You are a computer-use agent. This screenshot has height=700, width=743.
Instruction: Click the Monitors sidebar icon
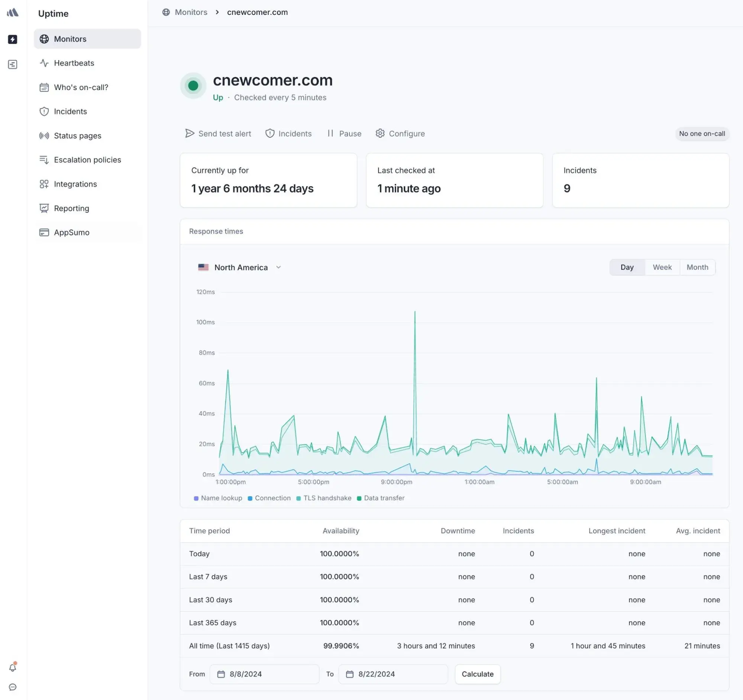click(45, 38)
